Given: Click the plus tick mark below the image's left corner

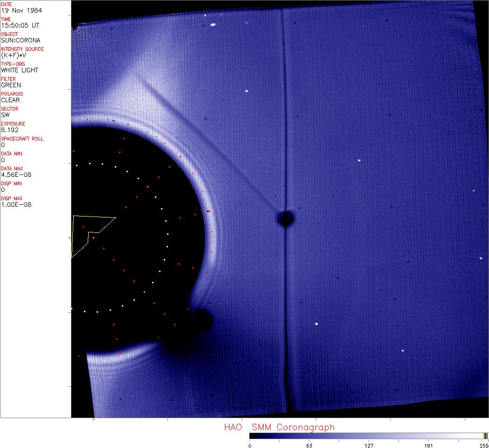Looking at the screenshot, I should [x=94, y=420].
